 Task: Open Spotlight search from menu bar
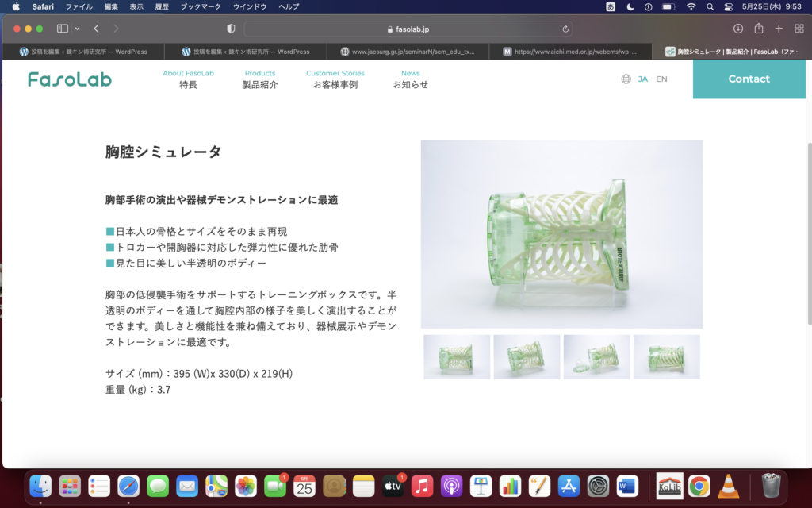710,7
